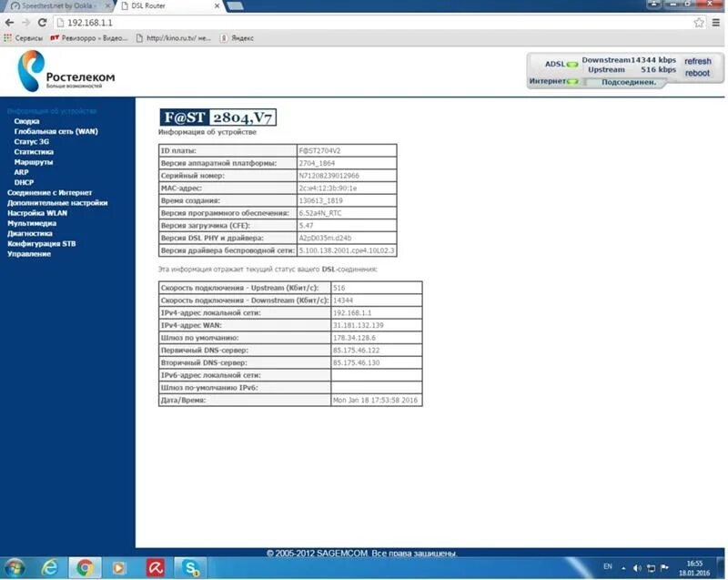Open Дополнительные настройки menu section
The width and height of the screenshot is (728, 580).
pos(57,203)
